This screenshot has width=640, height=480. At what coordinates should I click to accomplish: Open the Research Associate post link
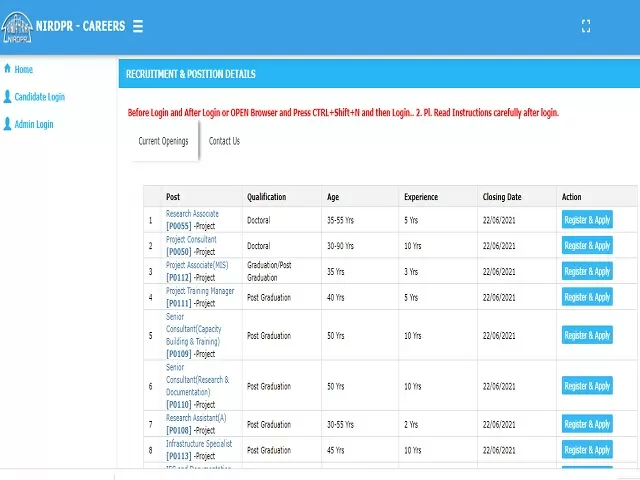click(x=192, y=214)
